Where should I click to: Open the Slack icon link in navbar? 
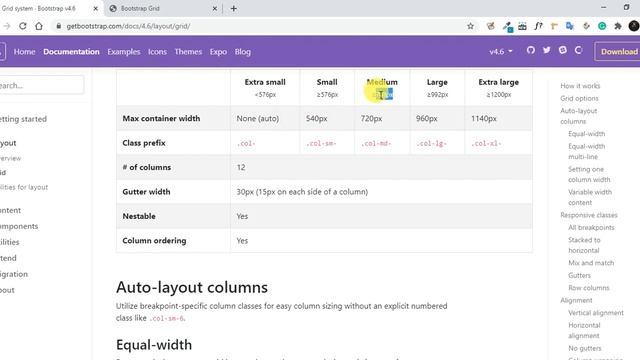point(563,50)
